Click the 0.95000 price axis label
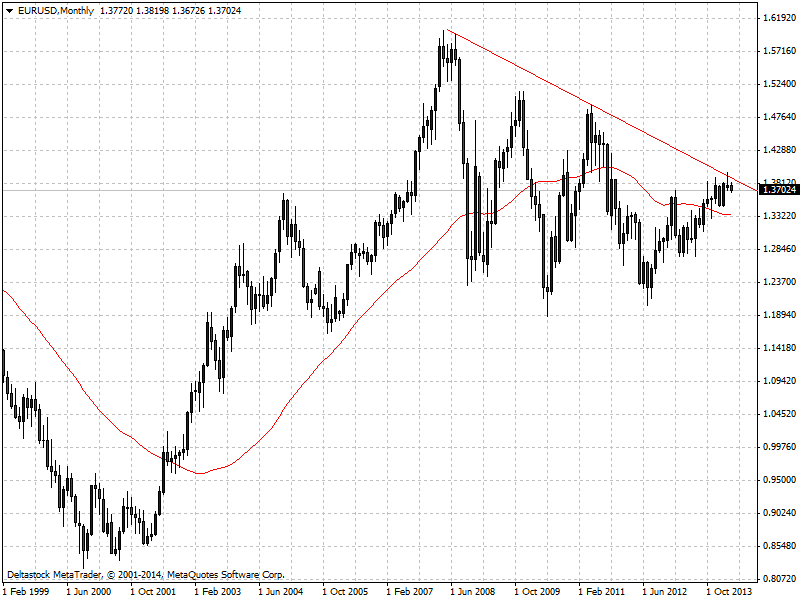Viewport: 800px width, 600px height. pos(780,480)
